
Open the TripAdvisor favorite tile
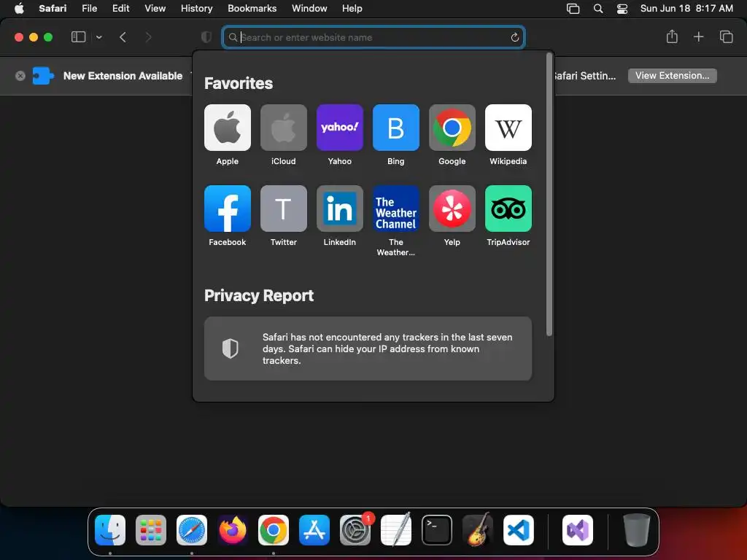[x=508, y=209]
